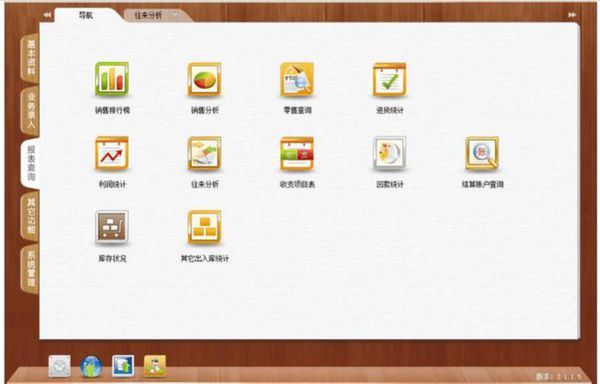Viewport: 600px width, 384px height.
Task: Select the 系统管理 side tab
Action: (31, 269)
